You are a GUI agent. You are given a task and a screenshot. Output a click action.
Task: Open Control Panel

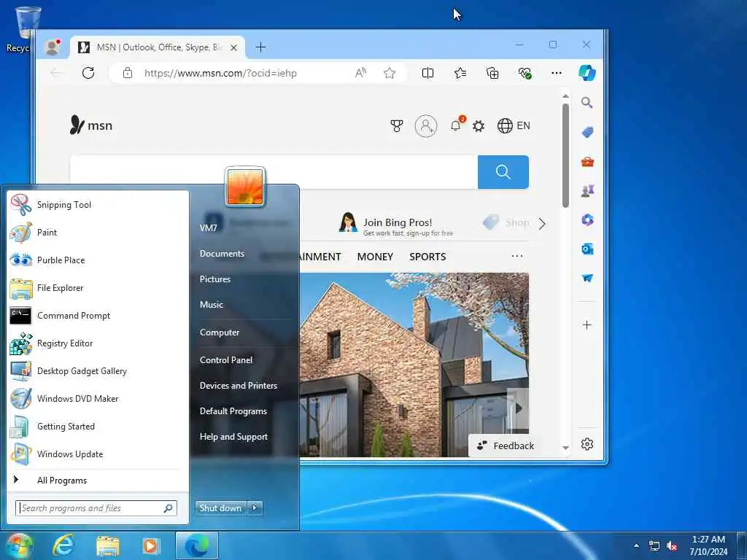(x=226, y=360)
